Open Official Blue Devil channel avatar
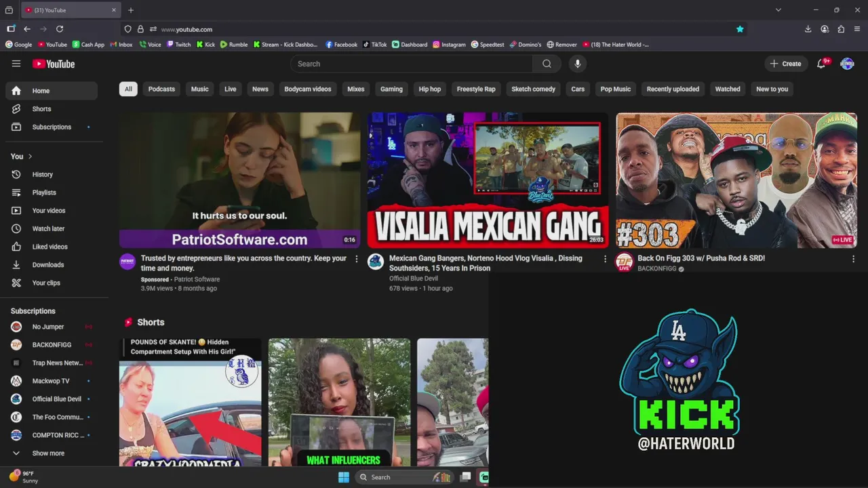 tap(376, 262)
